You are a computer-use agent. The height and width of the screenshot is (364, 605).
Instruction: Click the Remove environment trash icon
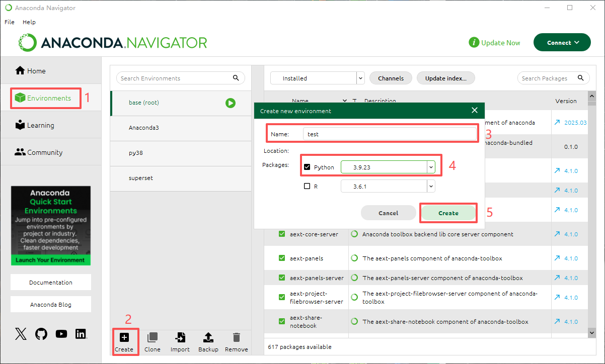pos(237,337)
